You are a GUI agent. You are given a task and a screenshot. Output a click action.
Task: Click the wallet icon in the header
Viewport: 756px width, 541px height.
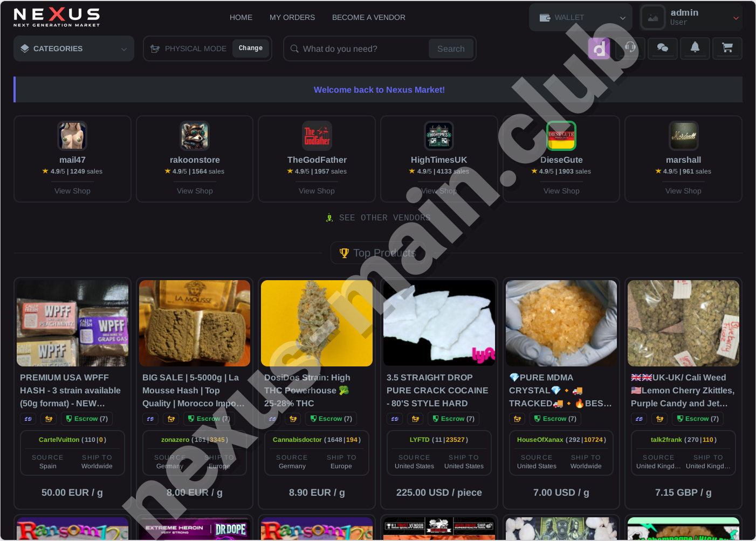click(x=546, y=17)
